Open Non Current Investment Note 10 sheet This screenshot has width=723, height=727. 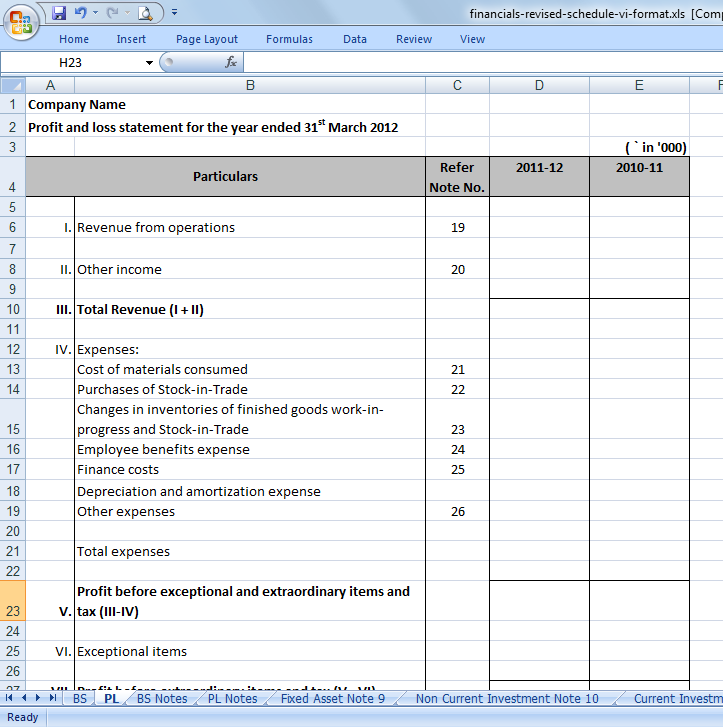pyautogui.click(x=507, y=699)
